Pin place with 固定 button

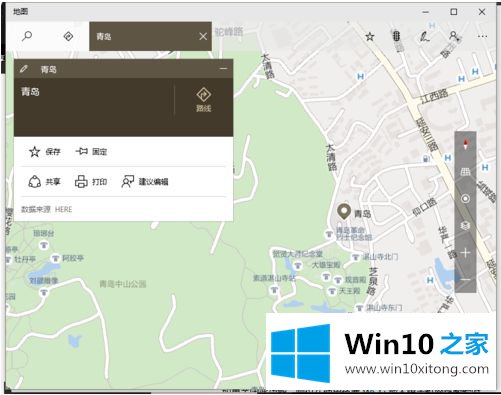click(91, 152)
